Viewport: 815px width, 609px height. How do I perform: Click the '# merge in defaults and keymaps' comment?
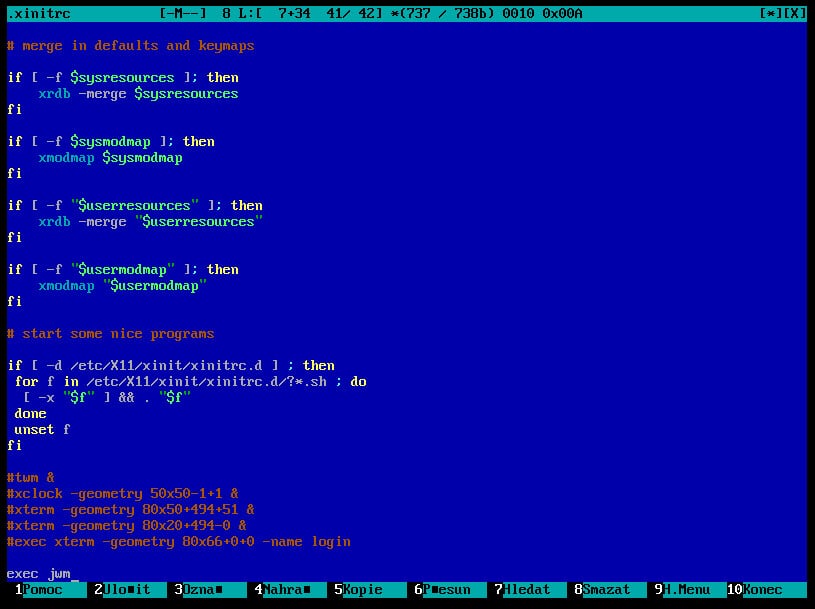tap(131, 46)
